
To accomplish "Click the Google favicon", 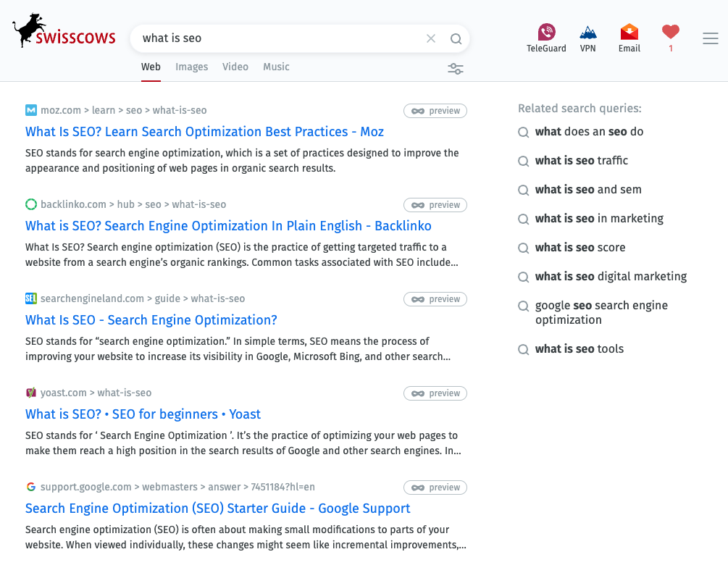I will pyautogui.click(x=31, y=487).
